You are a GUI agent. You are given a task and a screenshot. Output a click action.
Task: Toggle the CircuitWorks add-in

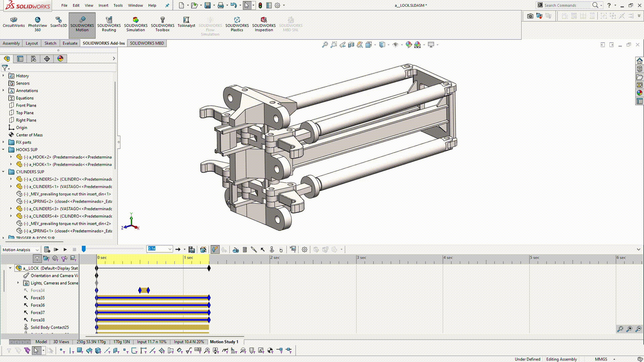14,22
